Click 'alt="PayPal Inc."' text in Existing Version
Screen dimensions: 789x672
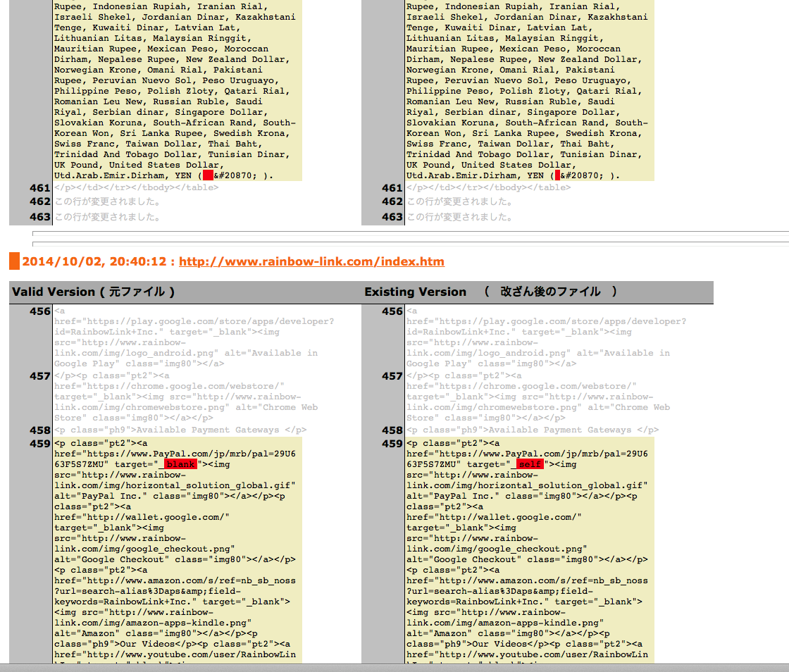click(x=453, y=496)
